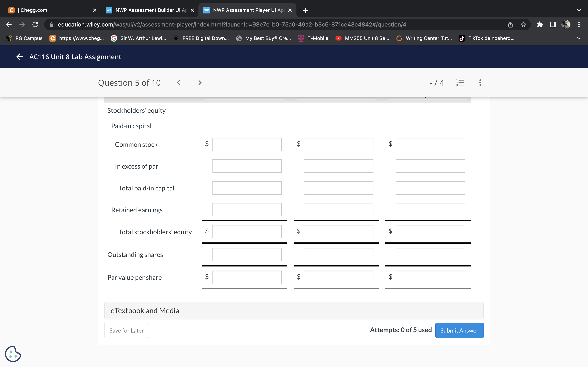
Task: Click the first Common stock dollar input field
Action: pos(246,144)
